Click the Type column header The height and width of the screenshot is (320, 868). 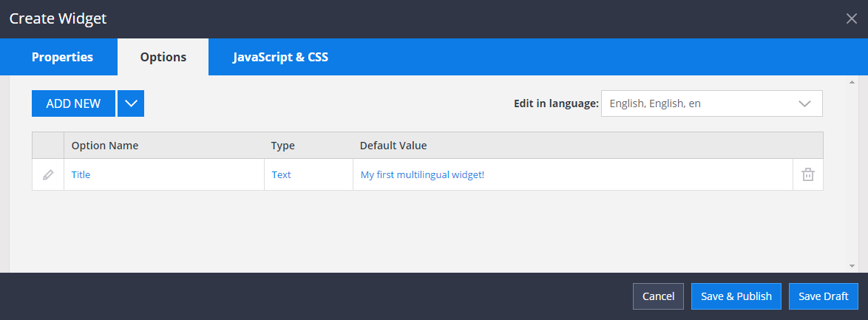(283, 146)
